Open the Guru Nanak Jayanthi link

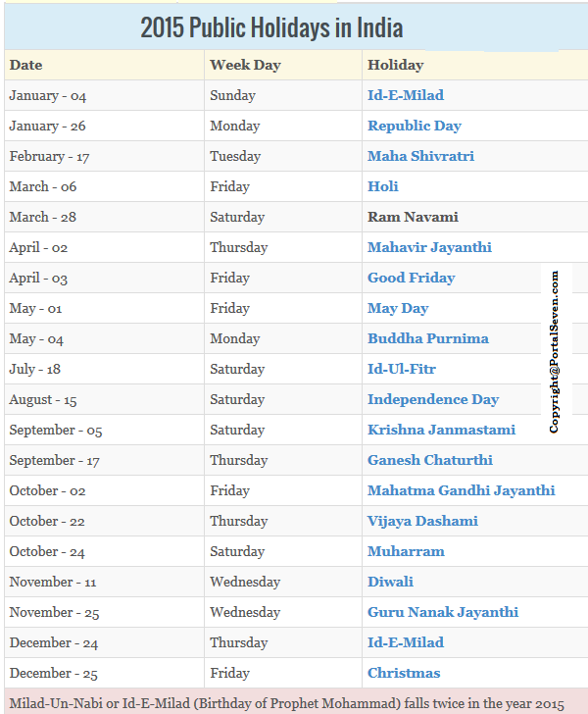pos(443,612)
